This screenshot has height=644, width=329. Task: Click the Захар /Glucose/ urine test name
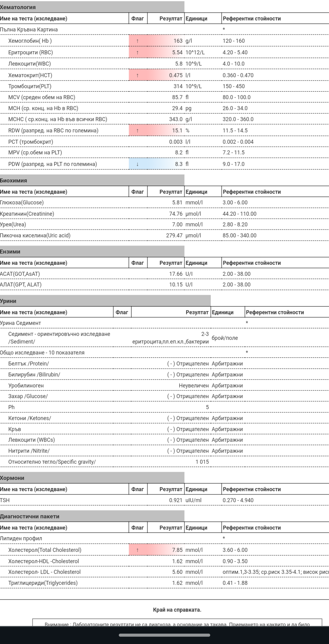click(28, 397)
